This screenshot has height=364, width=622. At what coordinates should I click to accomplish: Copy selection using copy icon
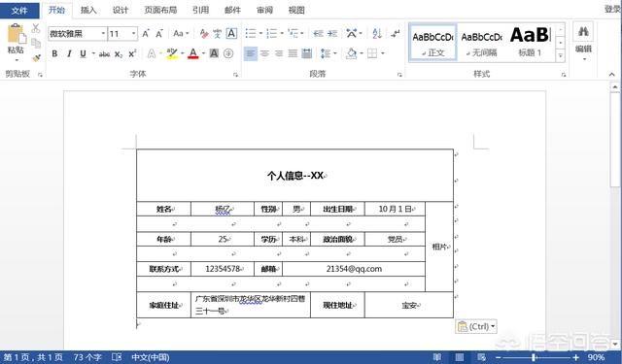click(x=36, y=43)
